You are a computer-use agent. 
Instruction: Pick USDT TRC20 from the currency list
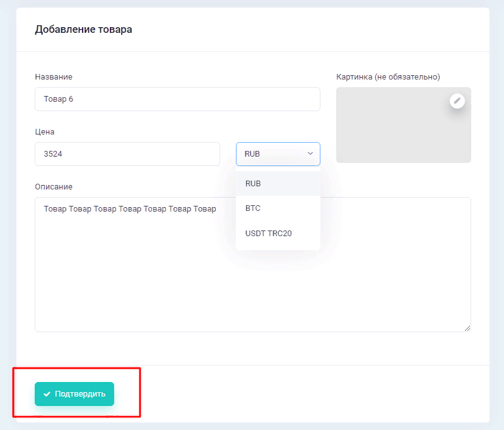[268, 233]
